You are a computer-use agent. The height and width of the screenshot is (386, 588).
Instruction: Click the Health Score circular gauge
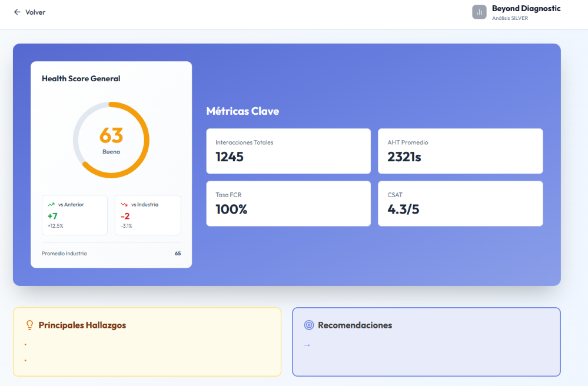pyautogui.click(x=111, y=140)
